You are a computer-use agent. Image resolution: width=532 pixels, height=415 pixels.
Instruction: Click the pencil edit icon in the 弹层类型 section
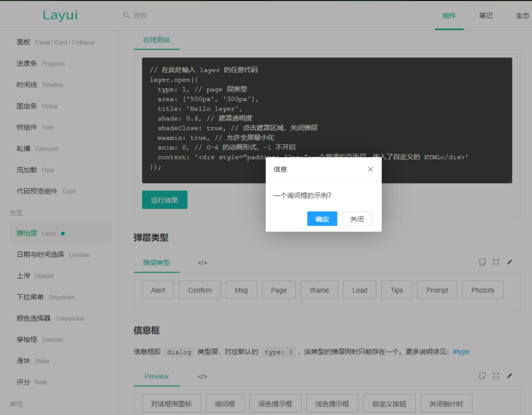[x=510, y=262]
